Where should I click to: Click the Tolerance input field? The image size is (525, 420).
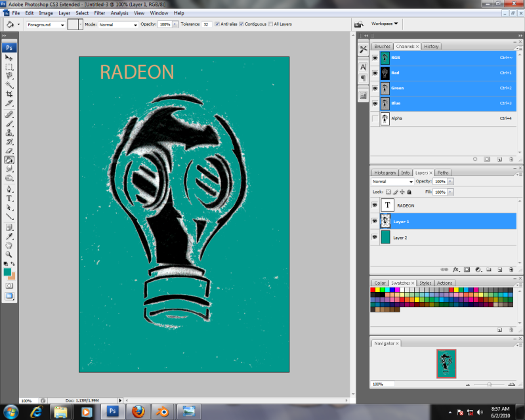(207, 24)
